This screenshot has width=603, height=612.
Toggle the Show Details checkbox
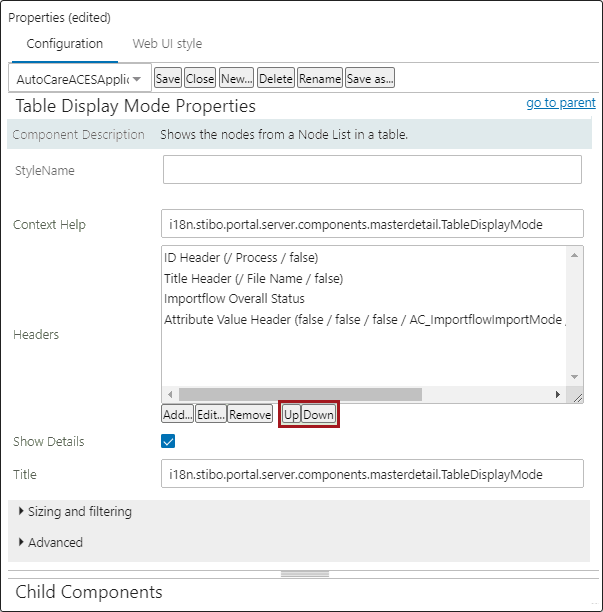click(168, 441)
